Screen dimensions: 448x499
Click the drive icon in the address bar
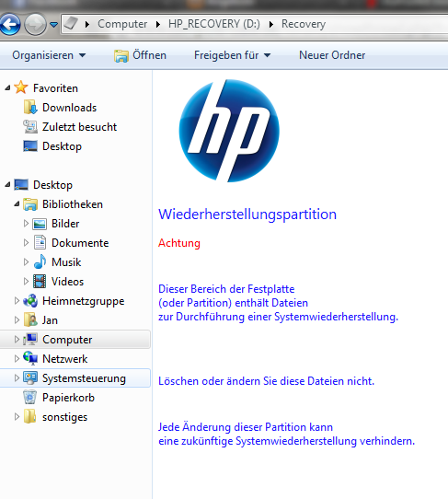[71, 23]
